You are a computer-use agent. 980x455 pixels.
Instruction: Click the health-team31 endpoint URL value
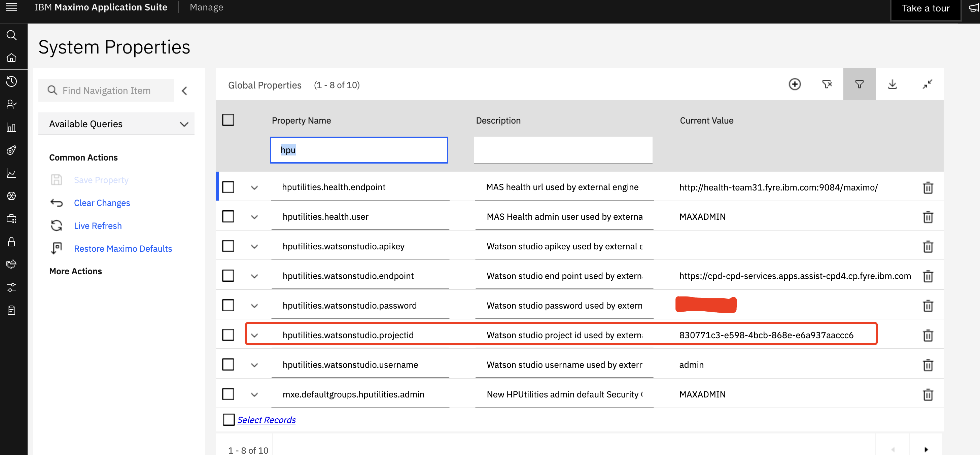[778, 187]
